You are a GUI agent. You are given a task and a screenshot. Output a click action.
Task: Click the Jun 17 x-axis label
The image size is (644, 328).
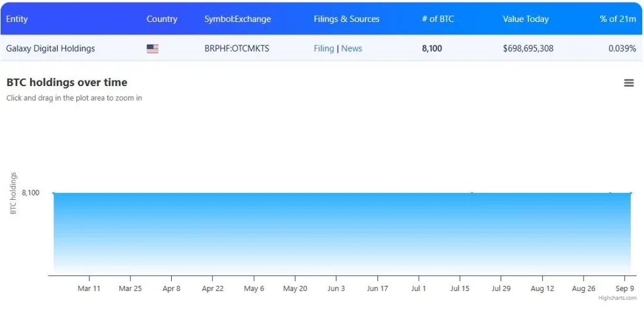[x=377, y=288]
